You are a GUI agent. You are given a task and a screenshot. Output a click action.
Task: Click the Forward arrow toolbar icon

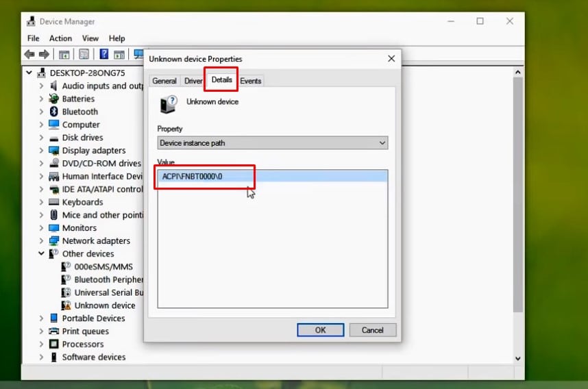[x=45, y=54]
